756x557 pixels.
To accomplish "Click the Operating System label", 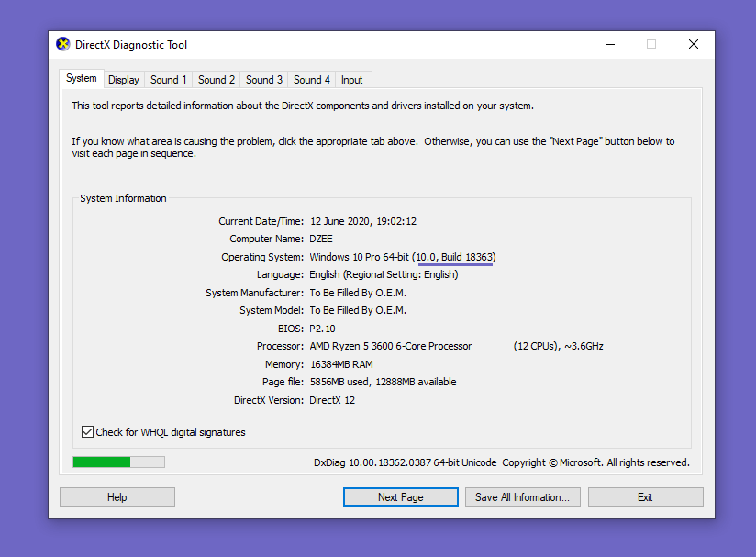I will click(262, 257).
